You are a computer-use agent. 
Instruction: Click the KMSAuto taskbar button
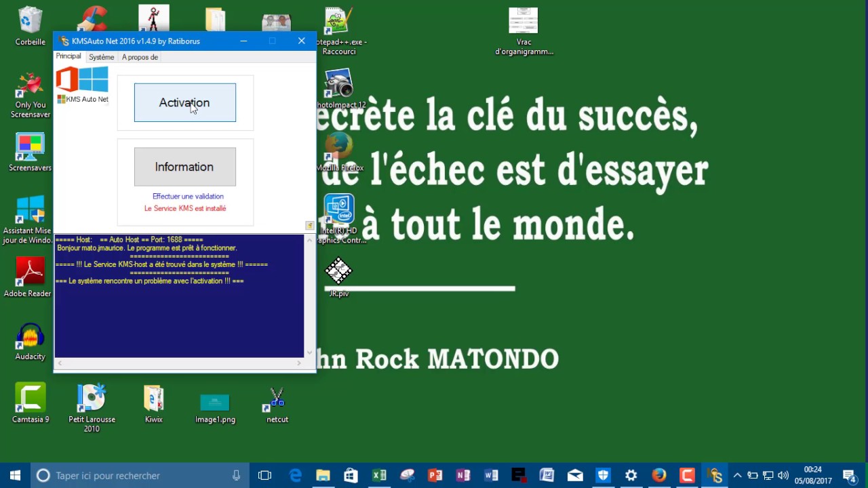[715, 476]
